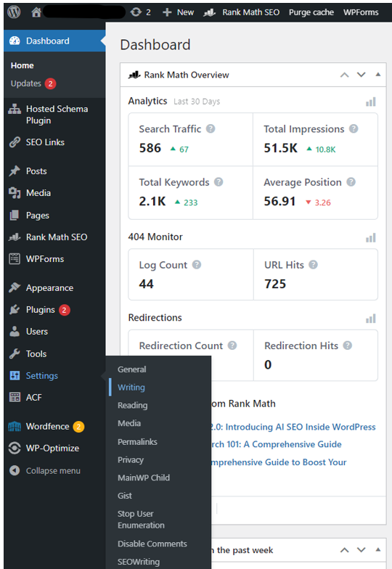392x569 pixels.
Task: Open Privacy settings submenu item
Action: 131,460
